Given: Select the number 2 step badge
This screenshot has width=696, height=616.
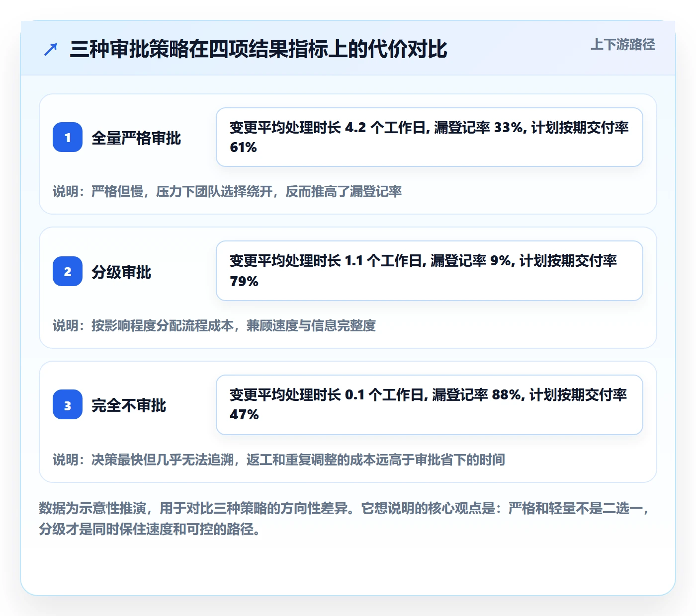Looking at the screenshot, I should click(68, 271).
